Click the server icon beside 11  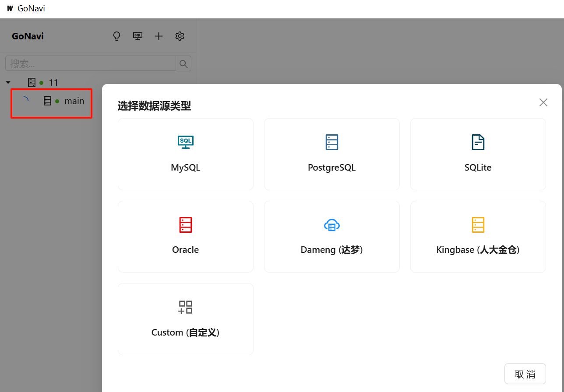point(32,82)
